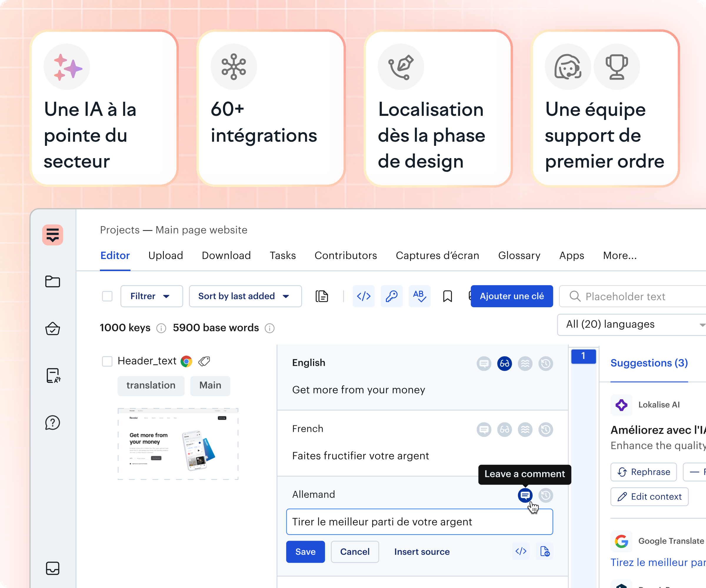Viewport: 706px width, 588px height.
Task: Click the French row history clock icon
Action: click(x=546, y=430)
